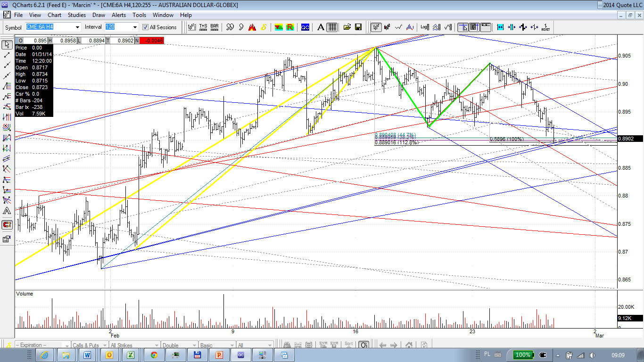Open the Draw menu
644x362 pixels.
coord(99,15)
